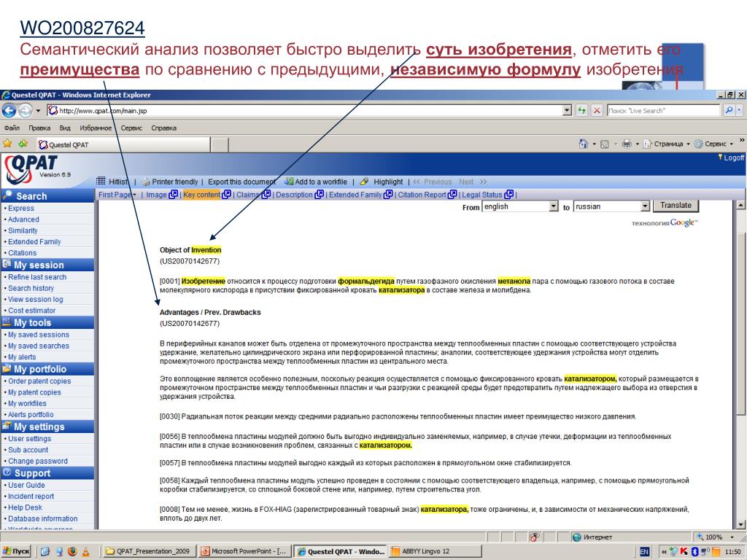Click Export this document link
The width and height of the screenshot is (747, 560).
(242, 182)
